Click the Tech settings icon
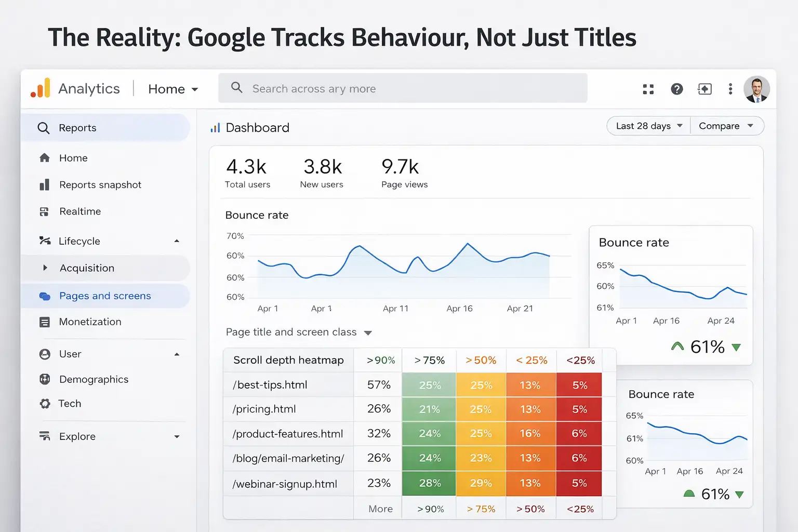This screenshot has height=532, width=798. coord(45,404)
